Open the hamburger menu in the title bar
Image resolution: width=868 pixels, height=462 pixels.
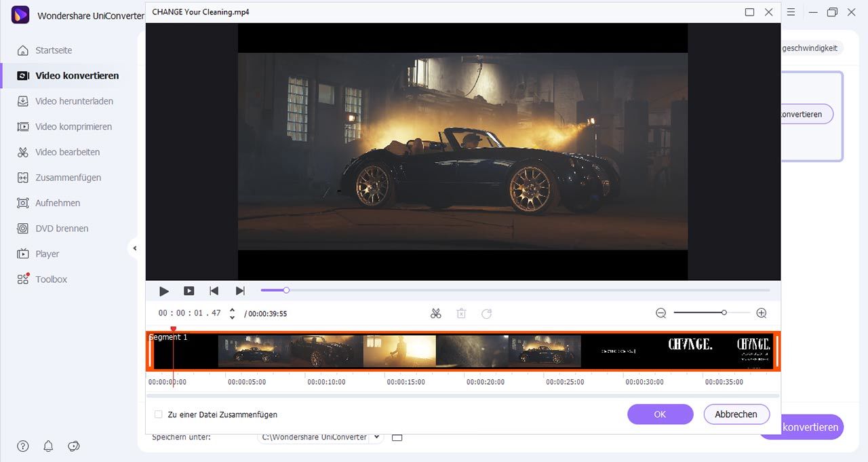tap(791, 12)
